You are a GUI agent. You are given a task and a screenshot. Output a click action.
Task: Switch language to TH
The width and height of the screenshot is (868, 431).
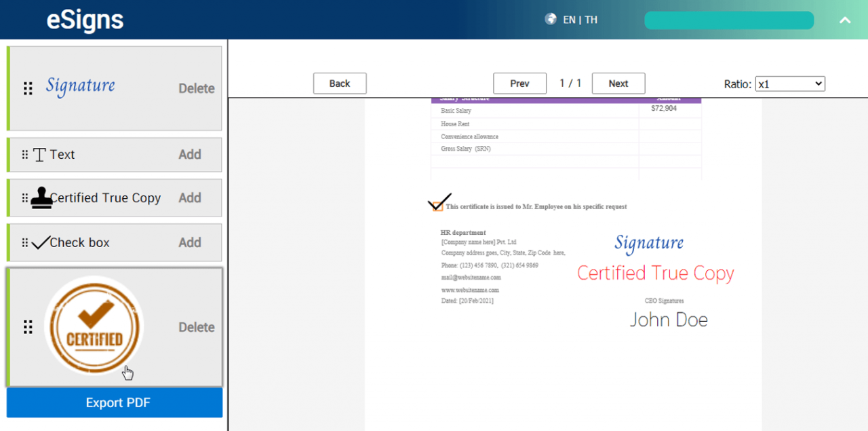(590, 20)
